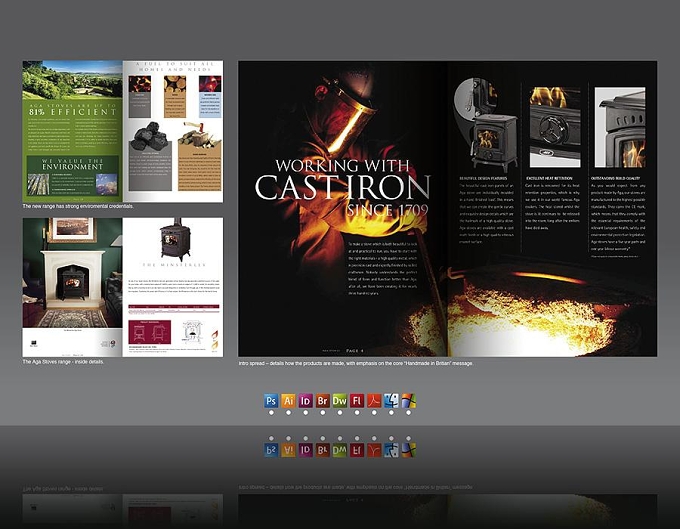Click the 'OUTSTANDING BUILD QUALITY' column heading

615,178
